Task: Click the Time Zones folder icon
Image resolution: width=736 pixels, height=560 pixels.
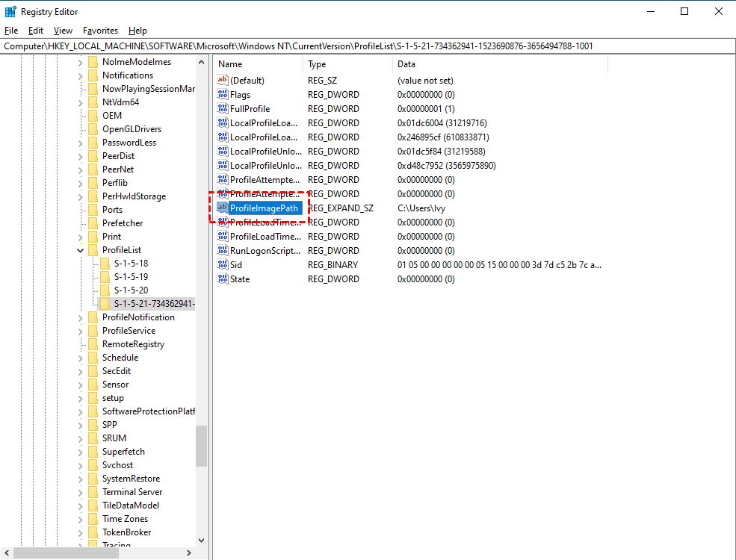Action: point(93,519)
